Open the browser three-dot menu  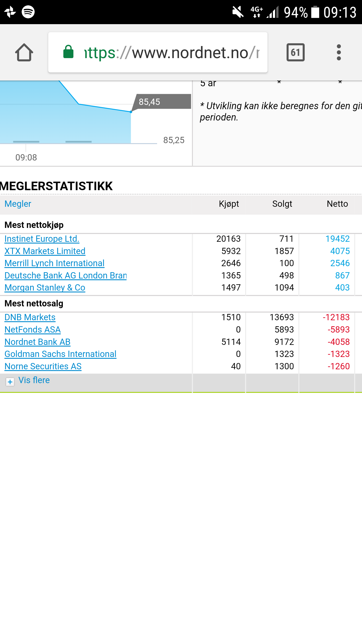[339, 52]
